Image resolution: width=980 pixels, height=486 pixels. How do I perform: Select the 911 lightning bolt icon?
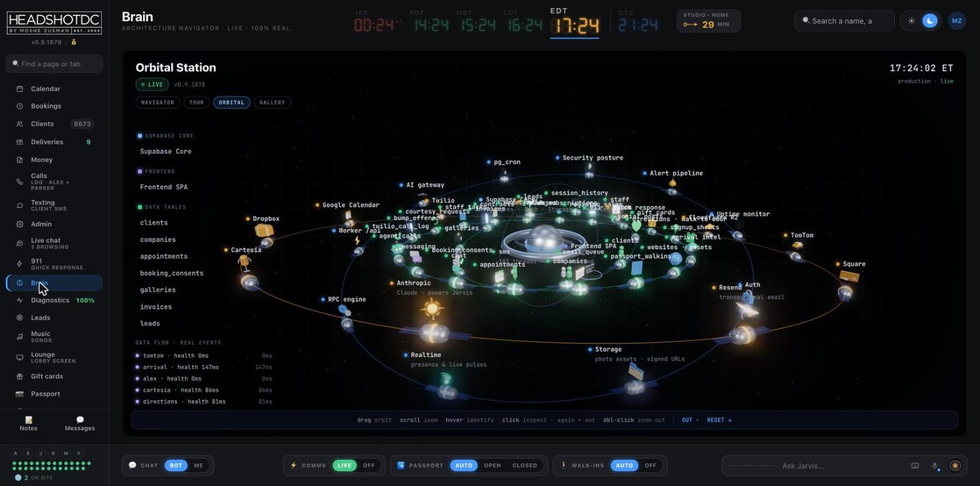(20, 264)
